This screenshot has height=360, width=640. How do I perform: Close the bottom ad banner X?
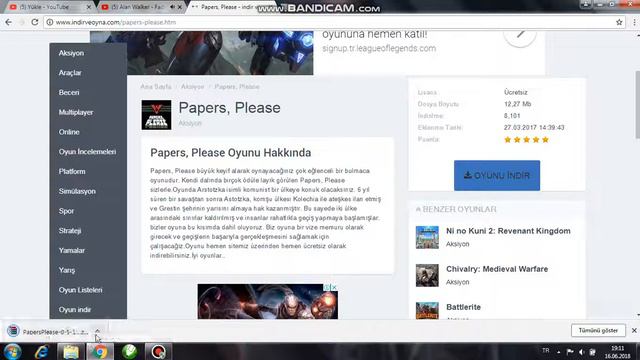[334, 287]
